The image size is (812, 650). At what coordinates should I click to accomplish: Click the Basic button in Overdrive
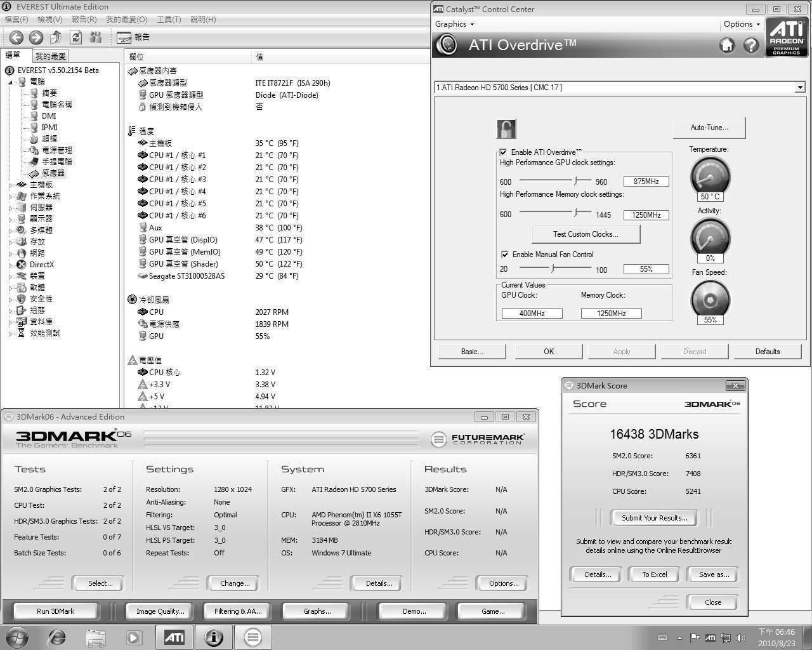click(x=472, y=352)
